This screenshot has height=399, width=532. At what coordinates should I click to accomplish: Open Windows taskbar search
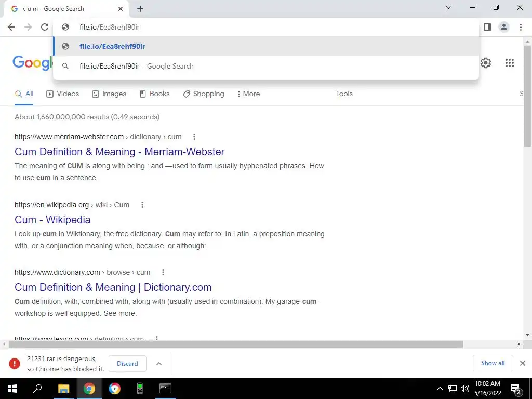[x=37, y=389]
